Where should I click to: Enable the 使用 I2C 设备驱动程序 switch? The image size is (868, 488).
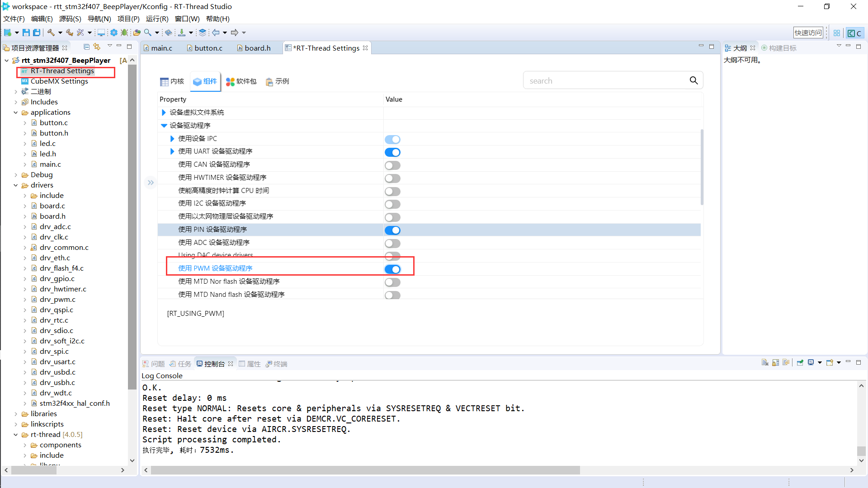[392, 204]
